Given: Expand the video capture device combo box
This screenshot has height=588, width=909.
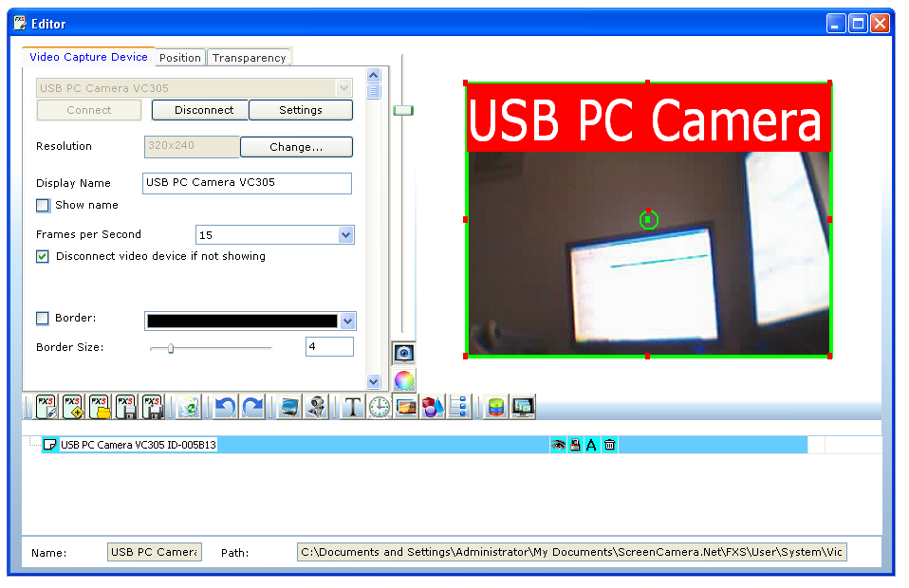Looking at the screenshot, I should 343,87.
